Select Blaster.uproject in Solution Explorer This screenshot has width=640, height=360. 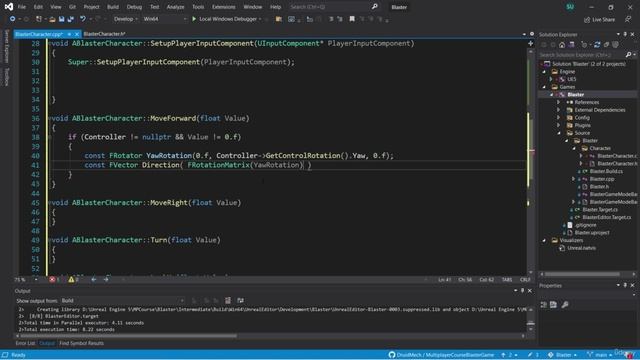pyautogui.click(x=591, y=233)
